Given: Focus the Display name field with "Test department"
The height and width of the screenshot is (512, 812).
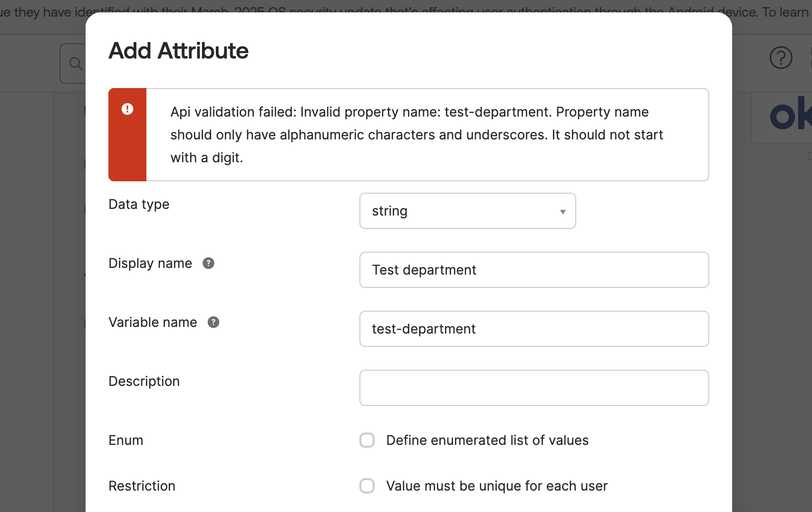Looking at the screenshot, I should 534,270.
